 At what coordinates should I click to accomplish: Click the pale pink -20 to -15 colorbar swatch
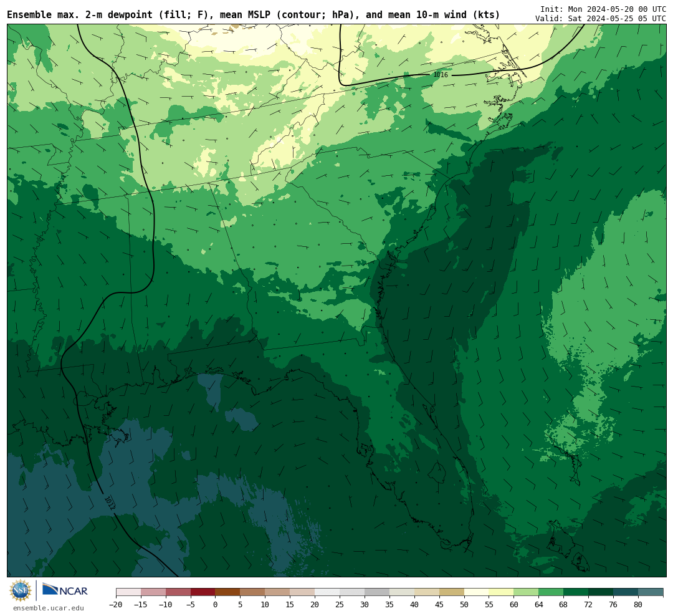tap(128, 592)
